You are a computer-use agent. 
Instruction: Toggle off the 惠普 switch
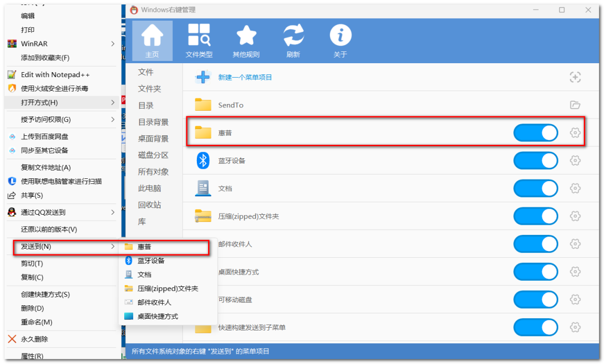536,133
